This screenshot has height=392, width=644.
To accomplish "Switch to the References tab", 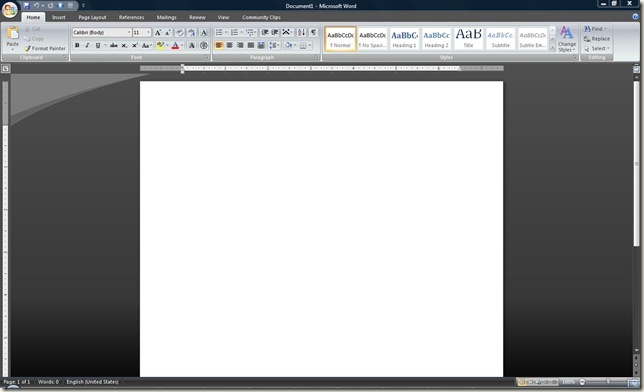I will point(131,17).
